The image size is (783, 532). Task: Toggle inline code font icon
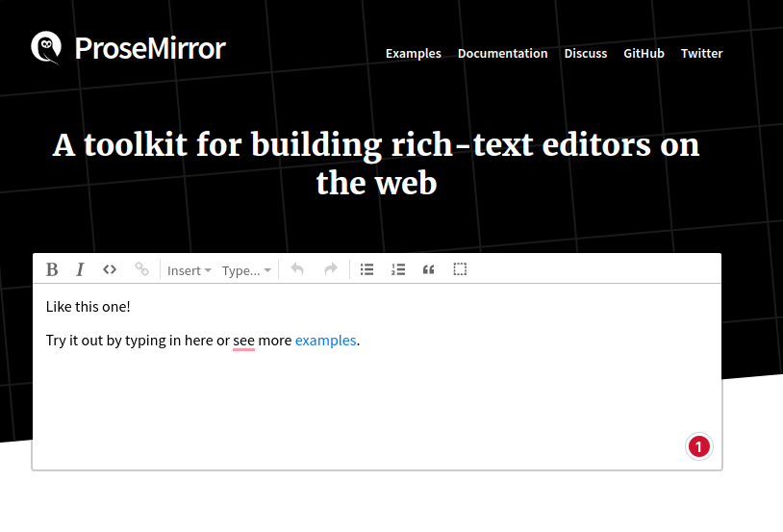[110, 269]
